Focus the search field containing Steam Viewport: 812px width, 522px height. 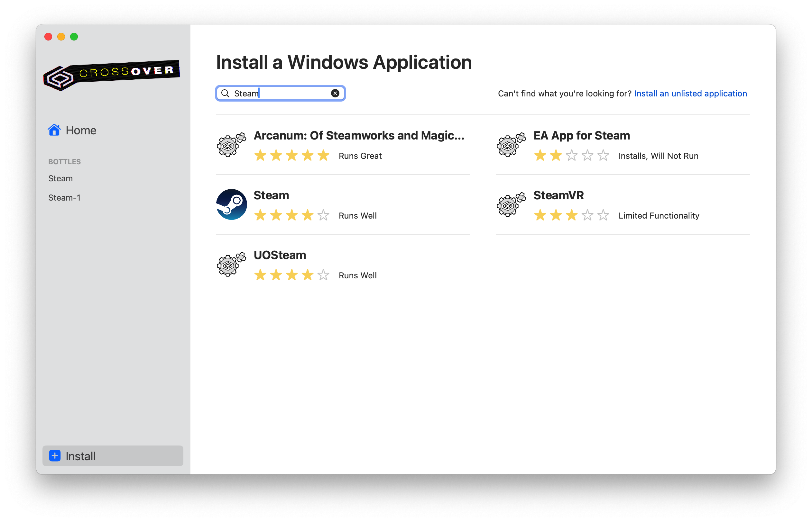281,94
